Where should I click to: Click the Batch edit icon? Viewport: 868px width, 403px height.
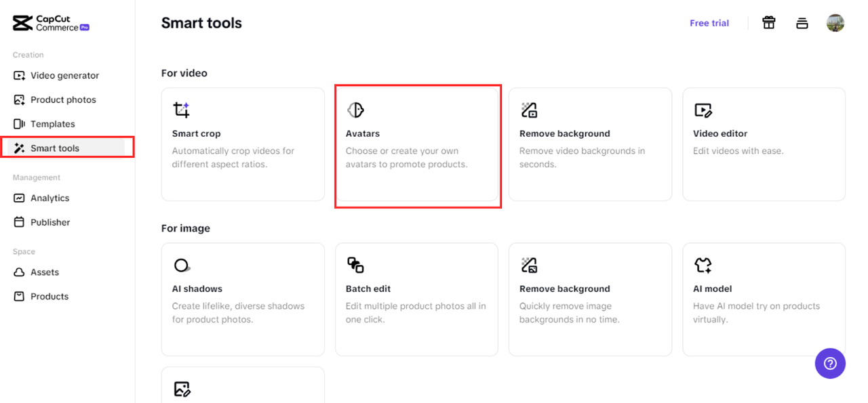tap(355, 265)
